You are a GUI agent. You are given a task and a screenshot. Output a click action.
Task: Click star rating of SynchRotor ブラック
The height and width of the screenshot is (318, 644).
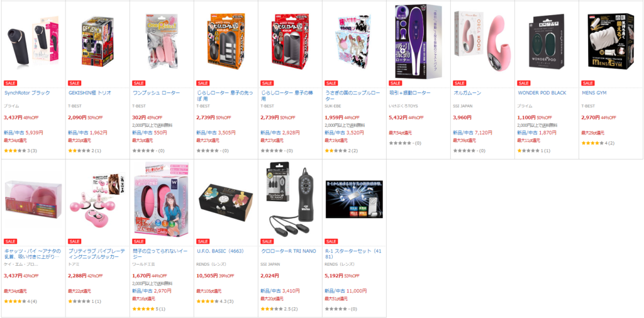click(x=20, y=151)
